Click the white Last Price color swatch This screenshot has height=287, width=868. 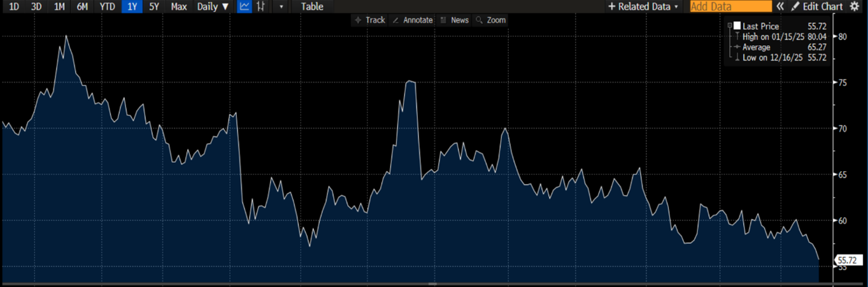[737, 26]
